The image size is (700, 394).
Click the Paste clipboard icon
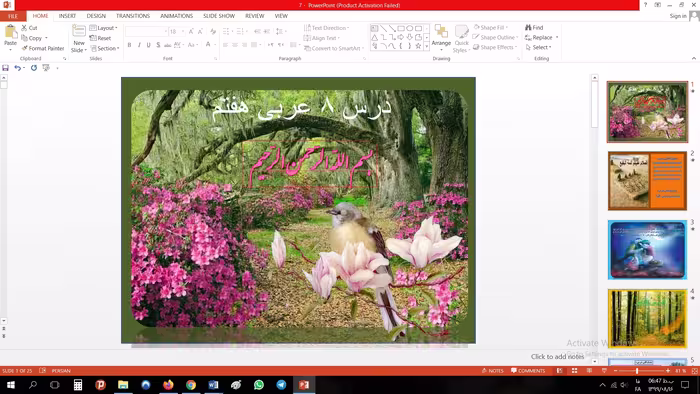tap(10, 33)
